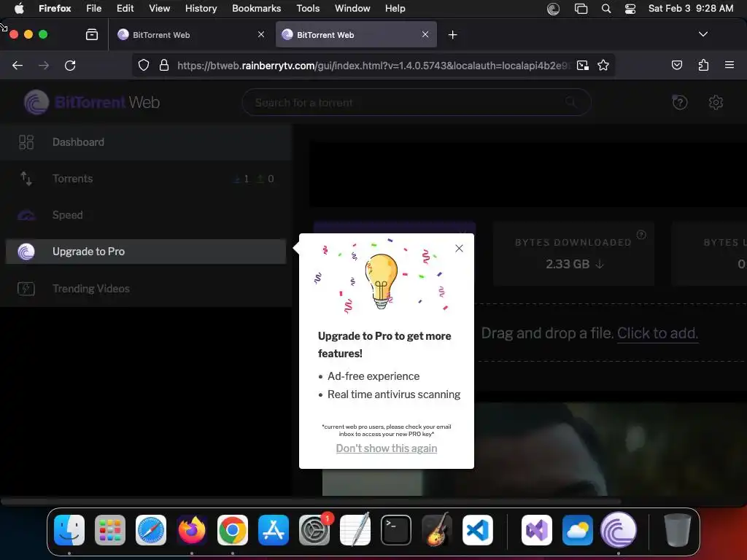
Task: Close the active BitTorrent Web tab
Action: (425, 34)
